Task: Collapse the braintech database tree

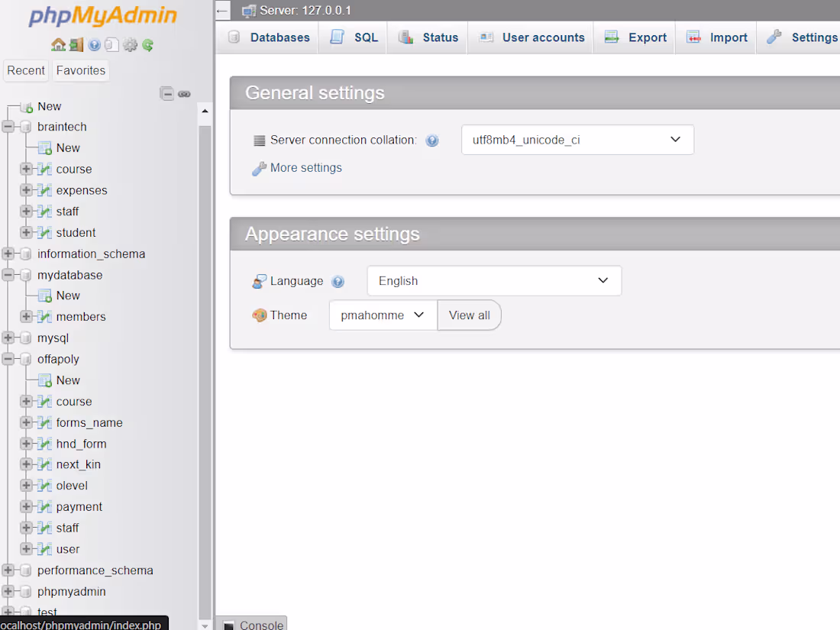Action: tap(8, 127)
